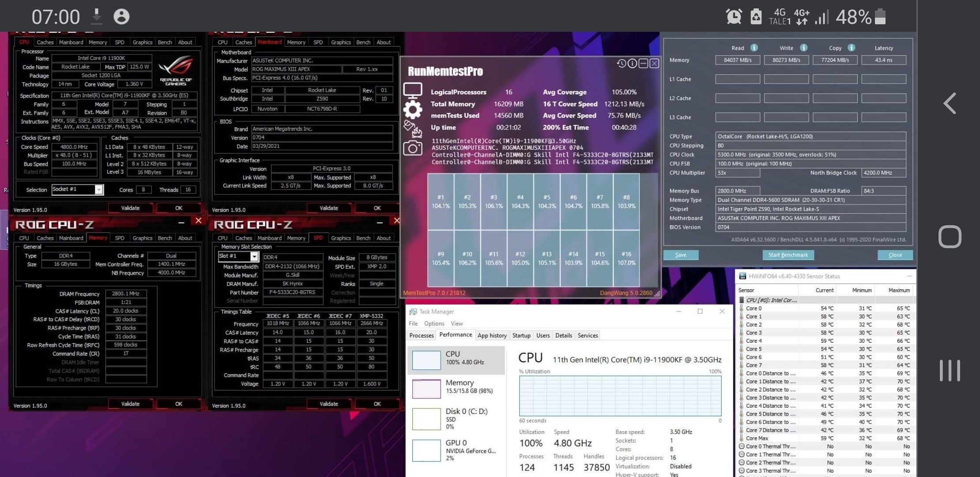The width and height of the screenshot is (980, 477).
Task: Select GPU 0 thumbnail in Task Manager
Action: click(426, 450)
